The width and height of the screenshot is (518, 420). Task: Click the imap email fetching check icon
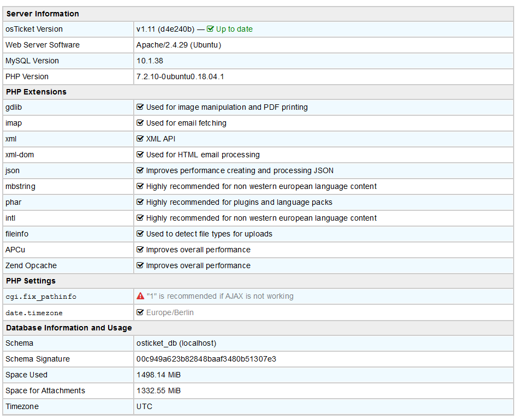coord(140,123)
